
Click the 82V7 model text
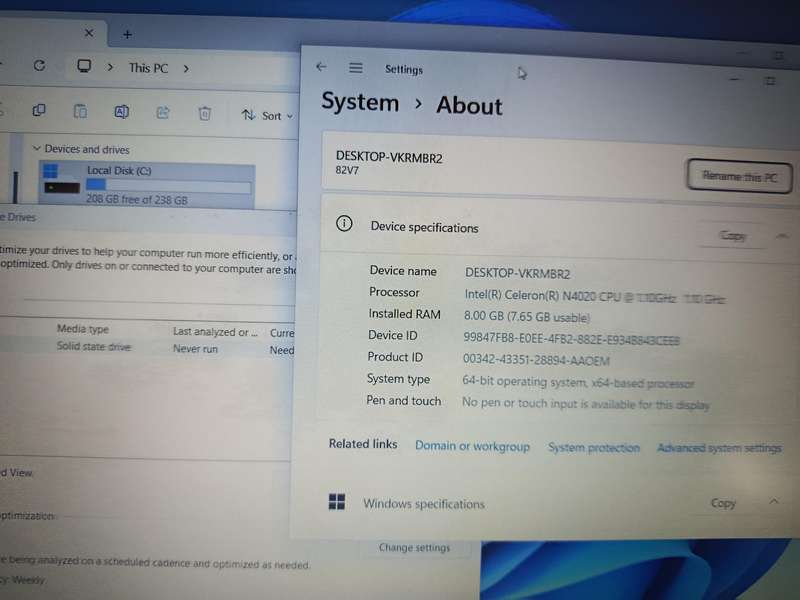[347, 170]
